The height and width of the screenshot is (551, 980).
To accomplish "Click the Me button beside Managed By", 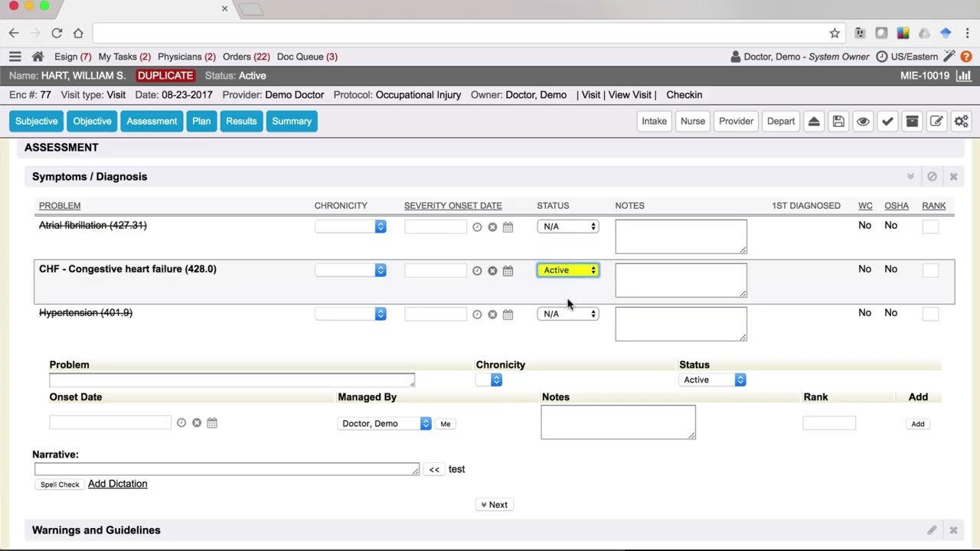I will [x=445, y=424].
